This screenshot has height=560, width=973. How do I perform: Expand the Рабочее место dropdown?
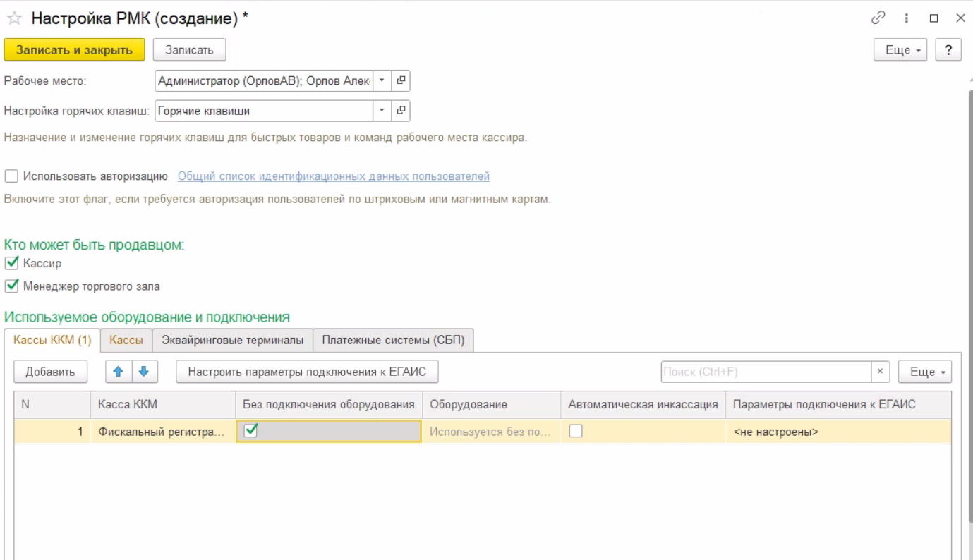(382, 81)
